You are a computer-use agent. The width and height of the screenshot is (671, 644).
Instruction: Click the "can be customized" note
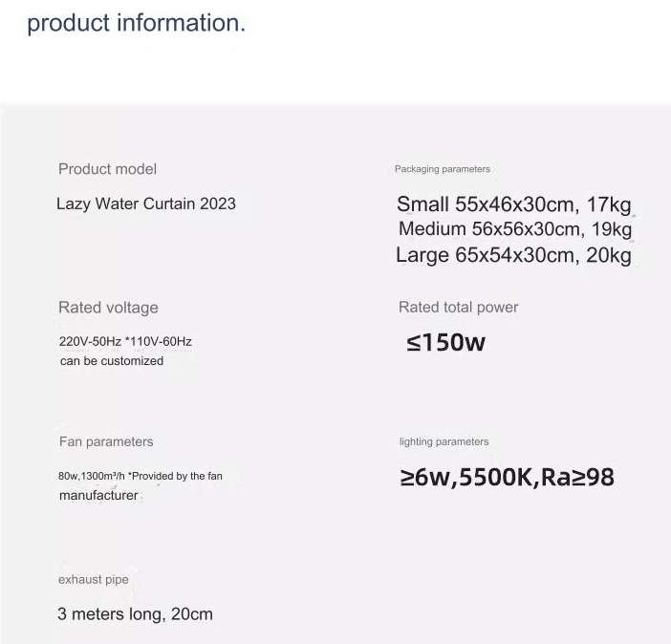112,361
